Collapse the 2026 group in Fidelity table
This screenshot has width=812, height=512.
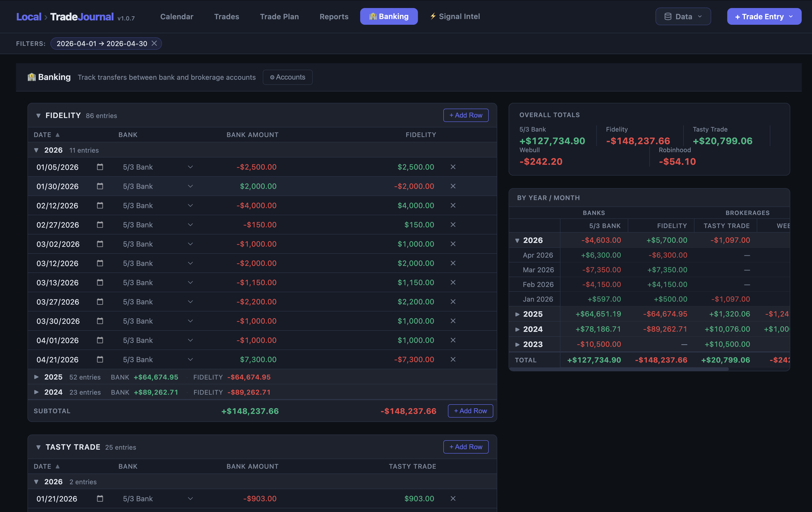(36, 150)
